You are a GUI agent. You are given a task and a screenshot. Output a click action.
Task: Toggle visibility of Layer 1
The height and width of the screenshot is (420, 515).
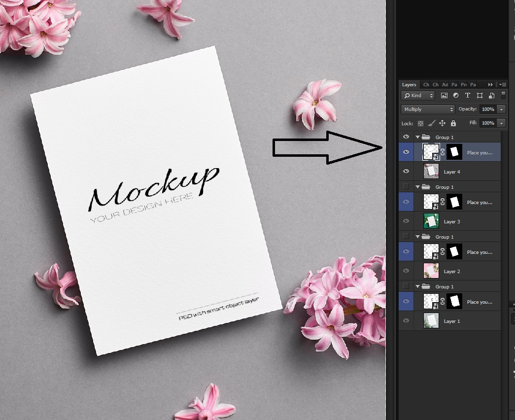[406, 320]
